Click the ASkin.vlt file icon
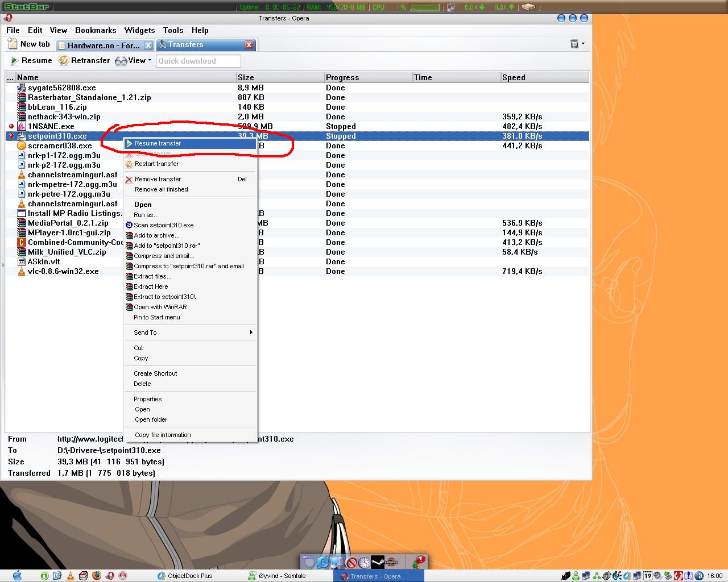Screen dimensions: 728x582 (22, 261)
